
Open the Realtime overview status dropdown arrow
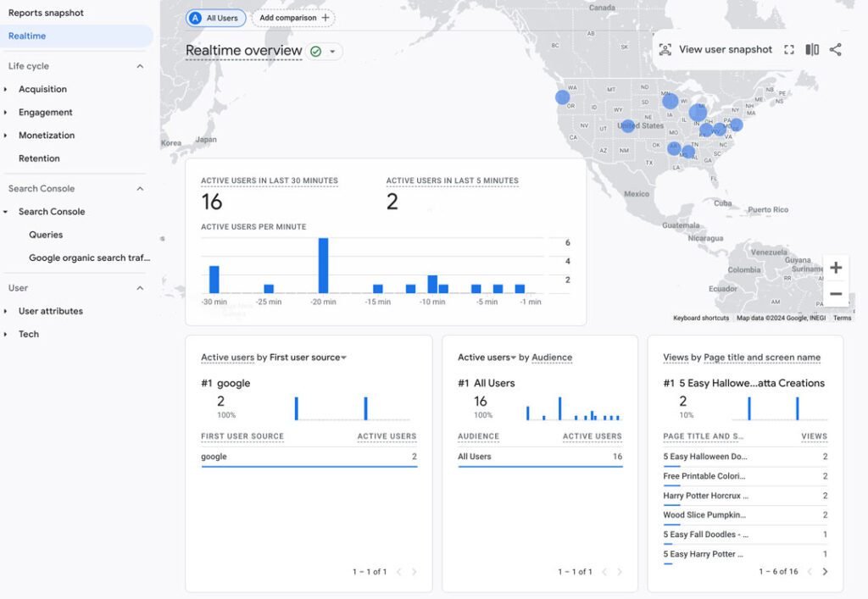point(332,52)
